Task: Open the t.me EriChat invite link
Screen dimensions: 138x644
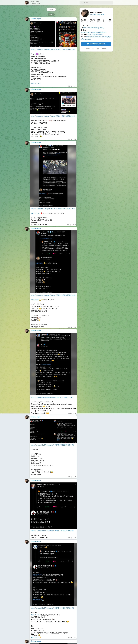Action: (x=94, y=32)
